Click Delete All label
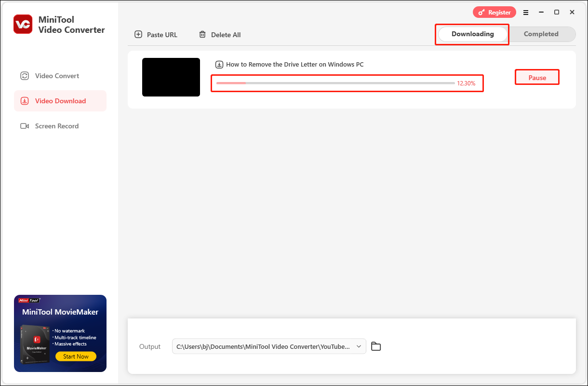 click(x=226, y=35)
